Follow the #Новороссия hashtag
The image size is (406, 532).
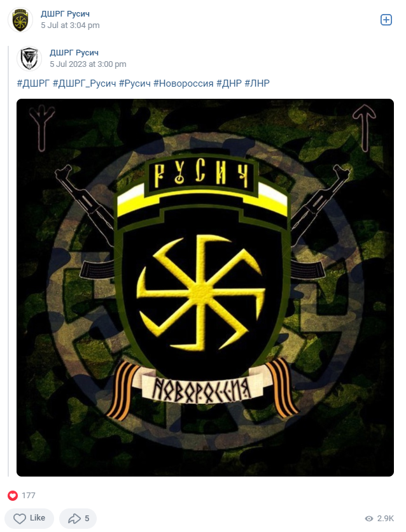tap(183, 83)
